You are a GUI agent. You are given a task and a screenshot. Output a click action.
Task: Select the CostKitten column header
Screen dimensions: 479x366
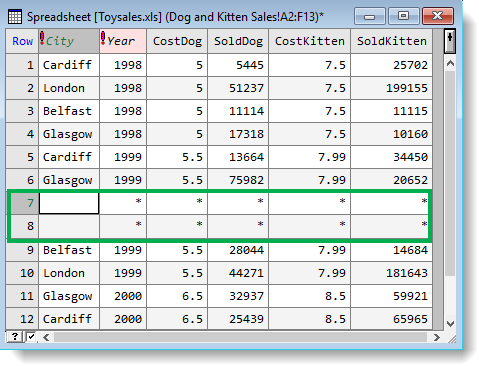(310, 41)
